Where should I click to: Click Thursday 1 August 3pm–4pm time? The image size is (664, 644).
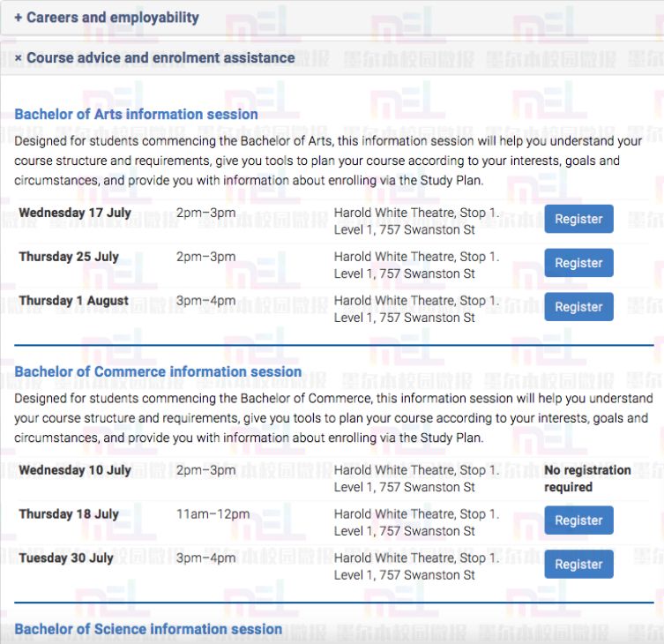click(205, 301)
